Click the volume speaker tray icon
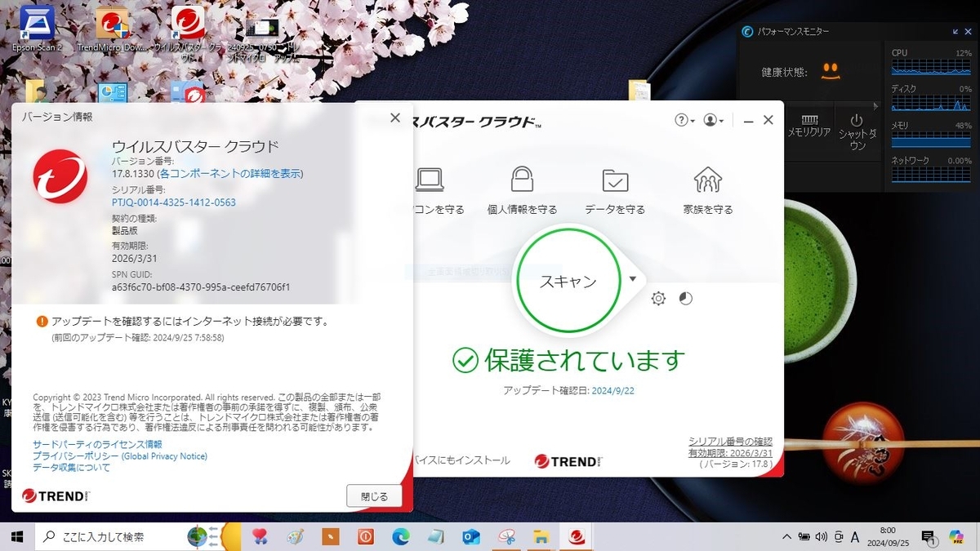Viewport: 980px width, 551px height. pos(822,536)
